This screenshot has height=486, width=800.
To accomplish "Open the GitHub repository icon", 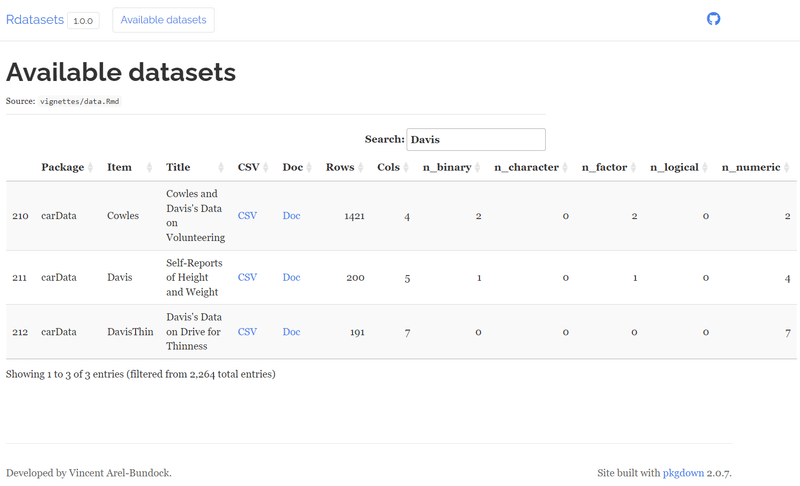I will pyautogui.click(x=713, y=19).
